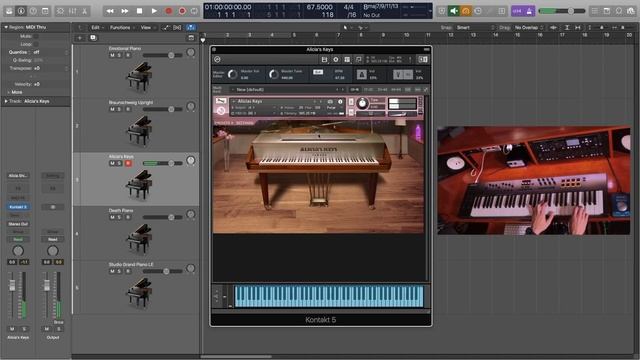Toggle the Kontakt rack view layout icon
The width and height of the screenshot is (640, 360).
tap(347, 60)
